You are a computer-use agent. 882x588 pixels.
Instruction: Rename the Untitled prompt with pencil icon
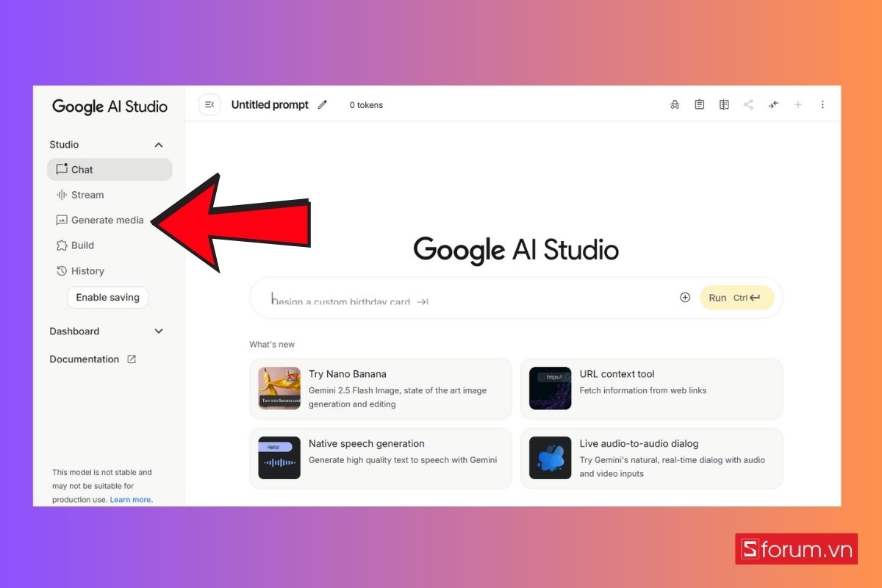click(322, 104)
